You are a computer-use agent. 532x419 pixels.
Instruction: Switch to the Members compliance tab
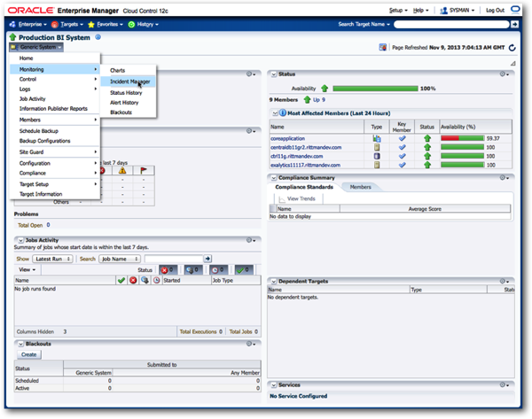point(360,187)
